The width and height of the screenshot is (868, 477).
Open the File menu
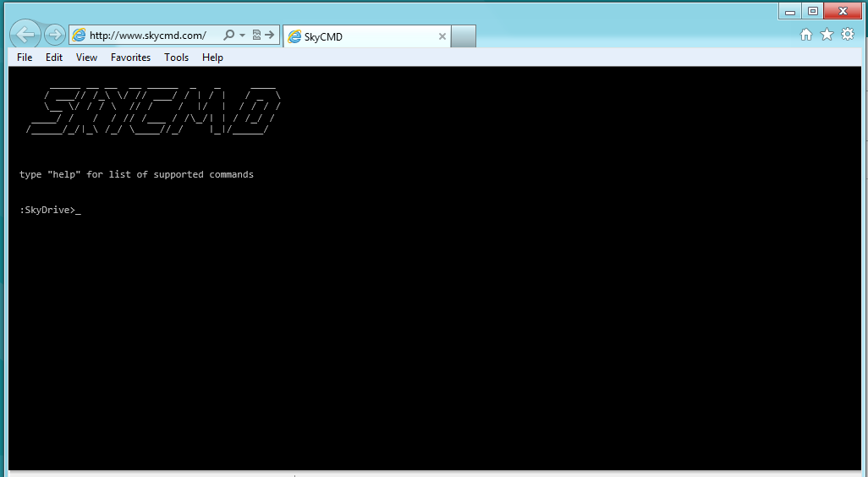[x=25, y=58]
